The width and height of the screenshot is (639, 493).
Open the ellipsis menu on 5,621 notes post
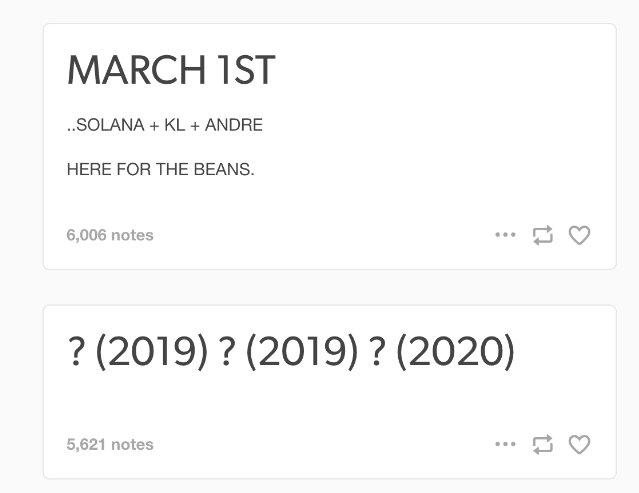tap(505, 444)
